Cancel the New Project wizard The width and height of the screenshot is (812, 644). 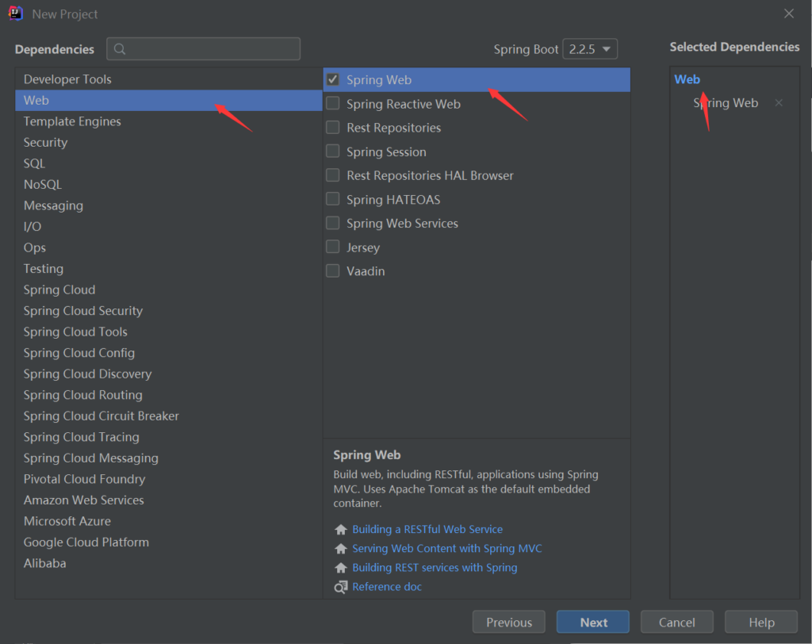(677, 622)
